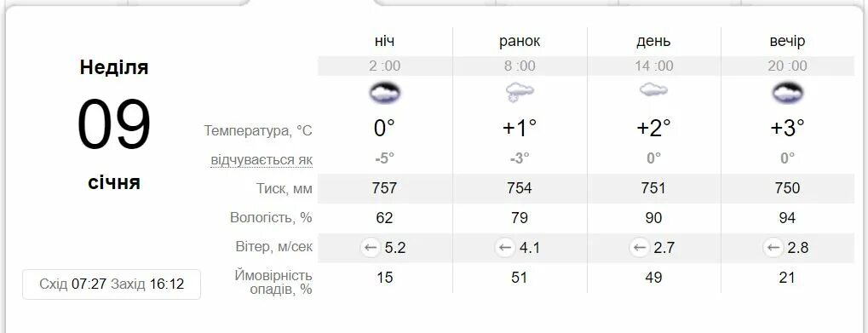Click the daytime light cloud icon

coord(653,90)
